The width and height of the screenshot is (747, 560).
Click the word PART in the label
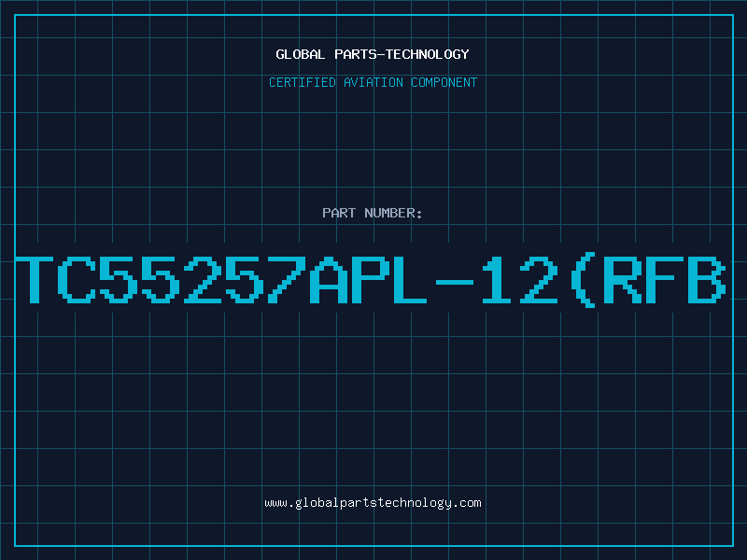[x=339, y=213]
